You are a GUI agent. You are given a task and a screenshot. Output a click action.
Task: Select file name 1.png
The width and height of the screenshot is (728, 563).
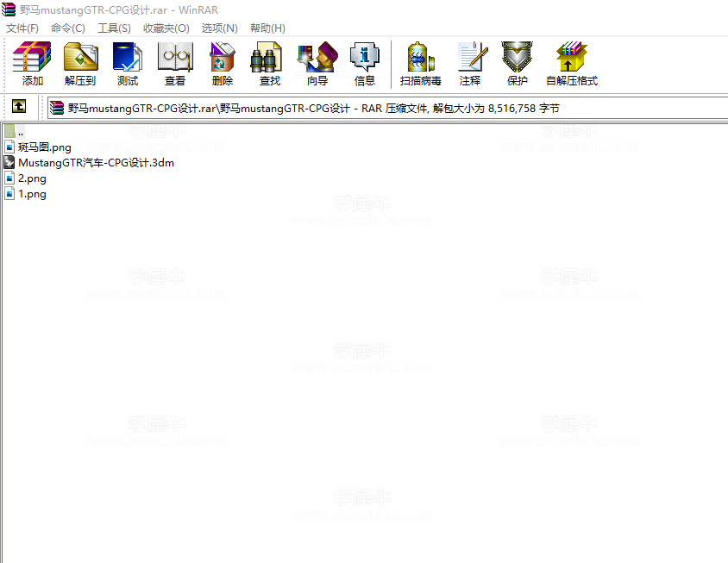pos(32,194)
